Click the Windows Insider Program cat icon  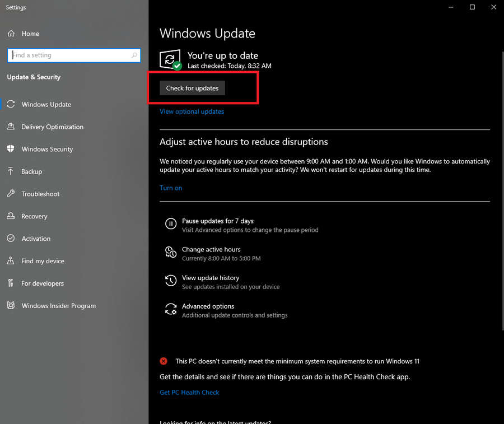[x=11, y=305]
